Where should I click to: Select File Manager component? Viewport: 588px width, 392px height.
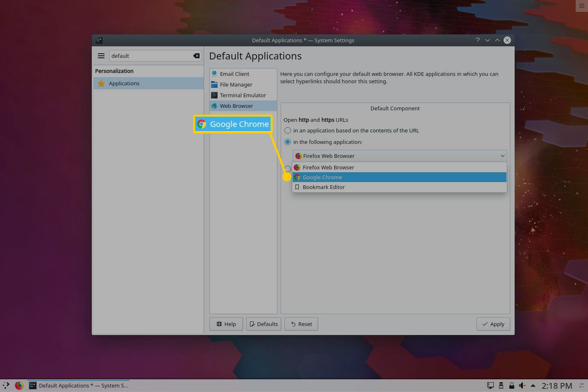tap(243, 84)
